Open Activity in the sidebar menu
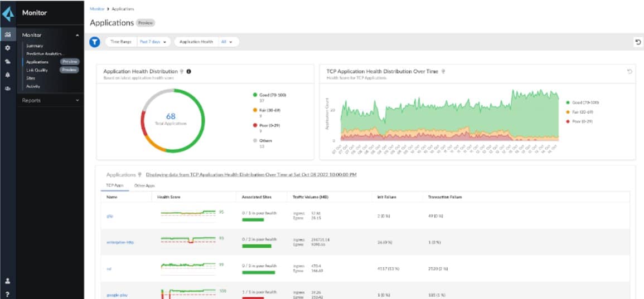 [33, 86]
